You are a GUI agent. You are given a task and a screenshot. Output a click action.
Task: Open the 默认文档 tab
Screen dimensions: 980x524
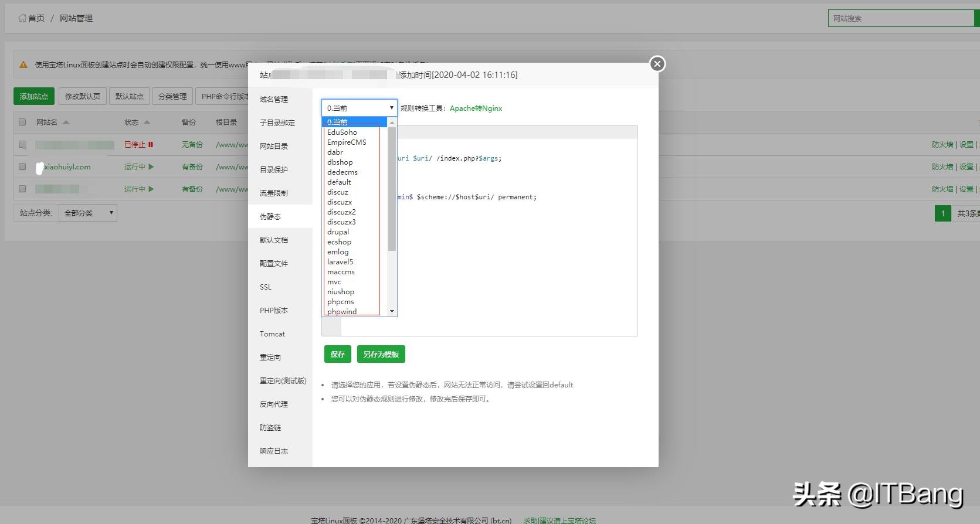pyautogui.click(x=280, y=240)
